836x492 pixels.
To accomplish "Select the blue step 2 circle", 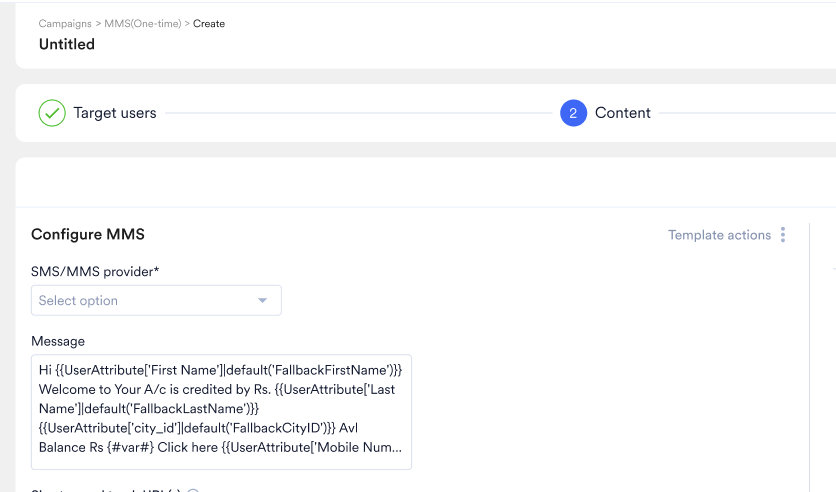I will [x=573, y=113].
